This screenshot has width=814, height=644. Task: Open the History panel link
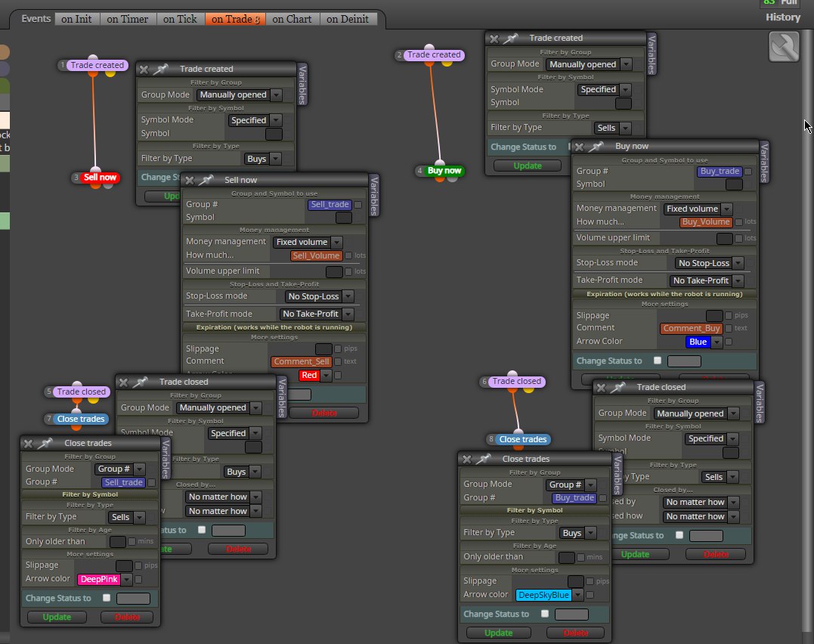[783, 17]
